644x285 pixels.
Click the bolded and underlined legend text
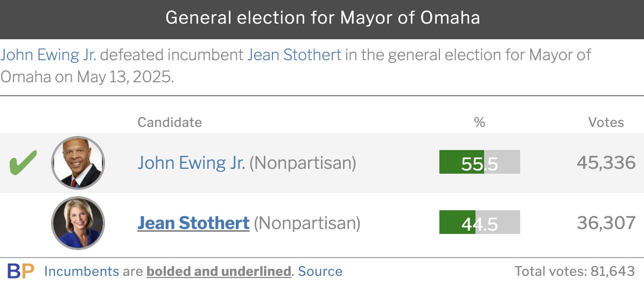tap(219, 272)
